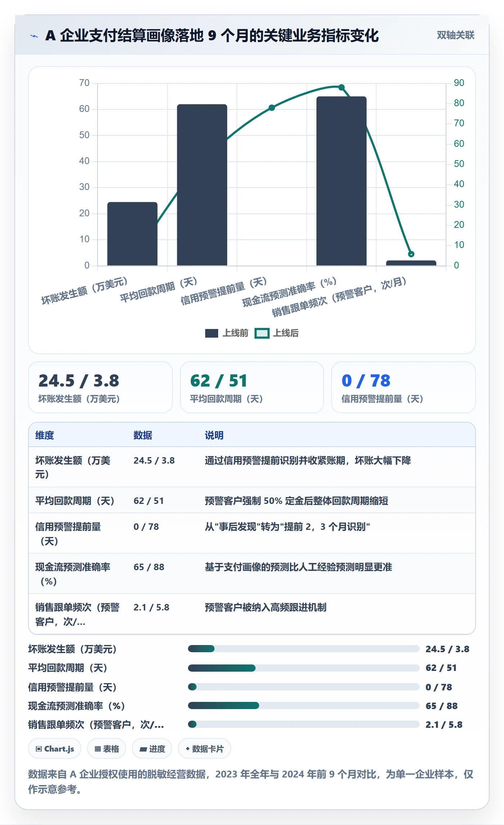The width and height of the screenshot is (504, 825).
Task: Click the 平均回款周期 dark bar in chart
Action: pyautogui.click(x=202, y=185)
